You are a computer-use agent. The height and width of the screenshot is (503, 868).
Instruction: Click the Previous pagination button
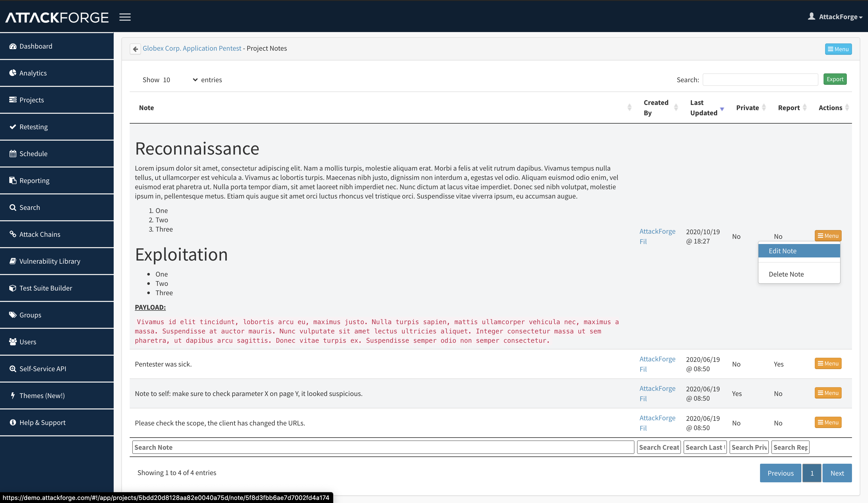(780, 473)
